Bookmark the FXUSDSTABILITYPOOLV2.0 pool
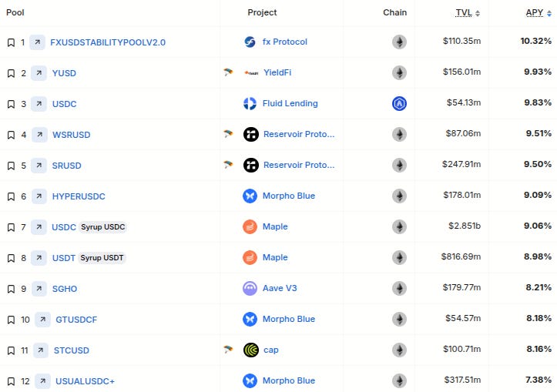 coord(11,42)
